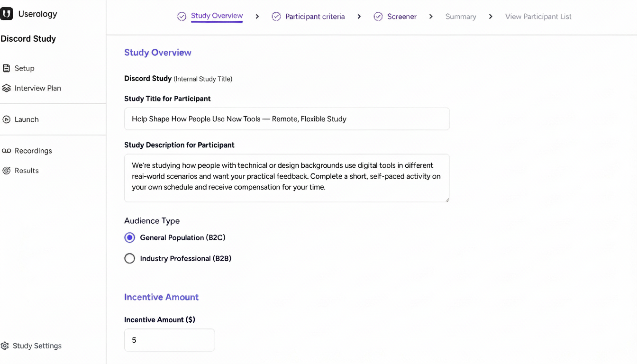Click the checkmark icon beside Screener
The image size is (637, 364).
point(378,16)
